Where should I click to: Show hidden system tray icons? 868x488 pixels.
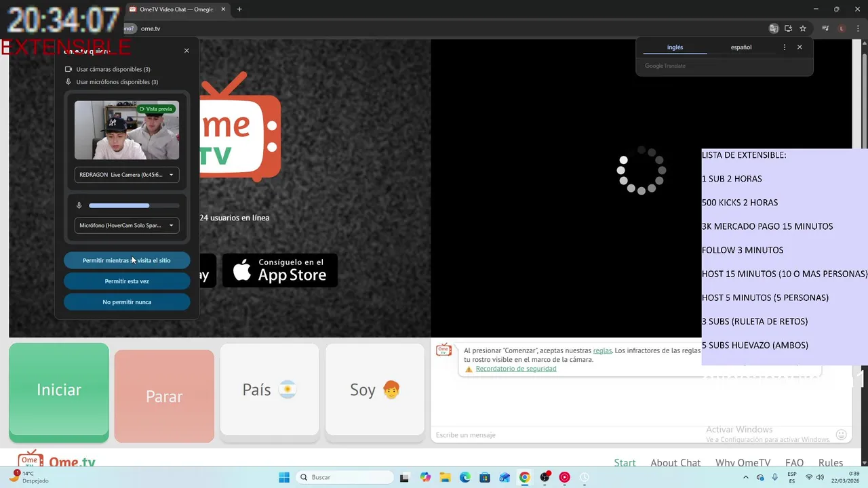pyautogui.click(x=746, y=477)
